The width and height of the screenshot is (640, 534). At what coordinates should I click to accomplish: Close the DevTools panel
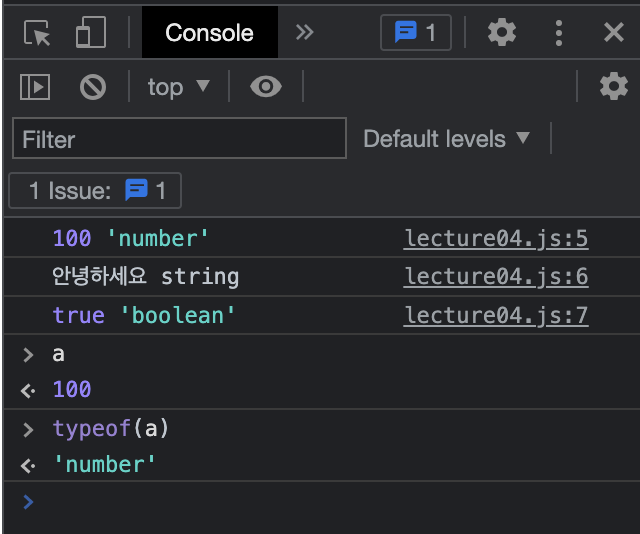[614, 33]
